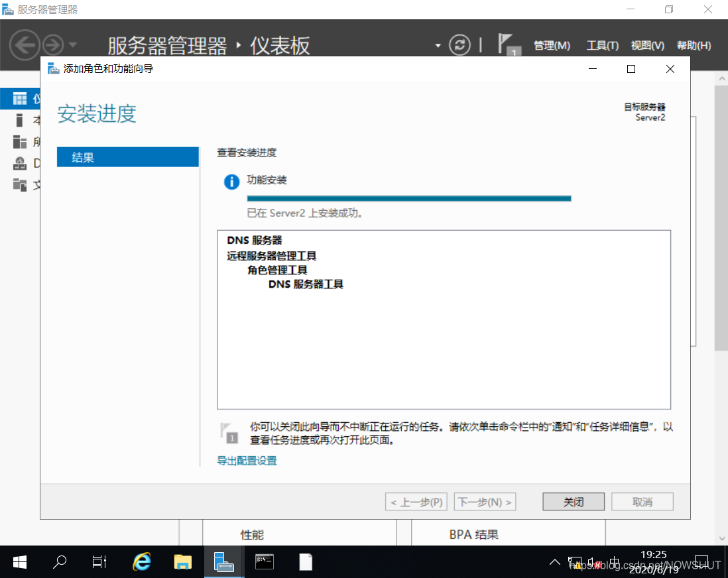The height and width of the screenshot is (578, 728).
Task: Expand the breadcrumb dropdown beside refresh
Action: [438, 46]
